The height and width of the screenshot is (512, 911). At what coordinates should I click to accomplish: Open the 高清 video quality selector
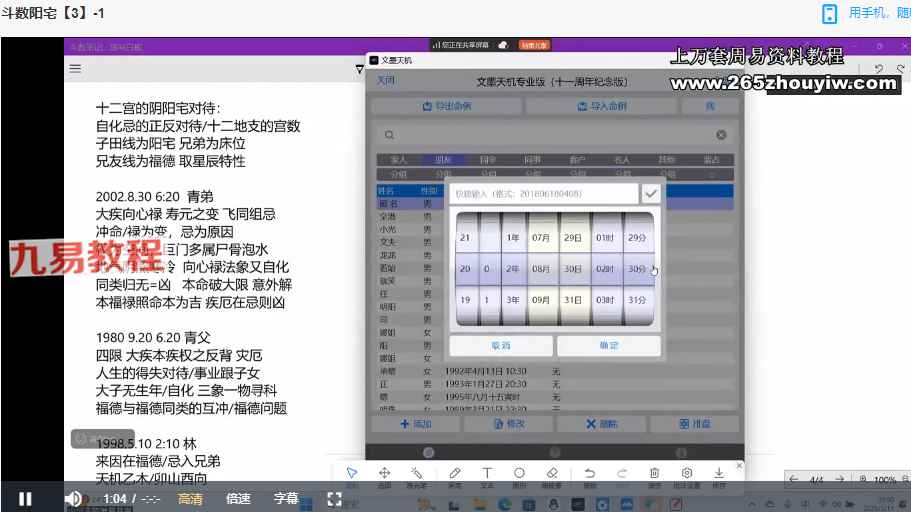coord(190,498)
